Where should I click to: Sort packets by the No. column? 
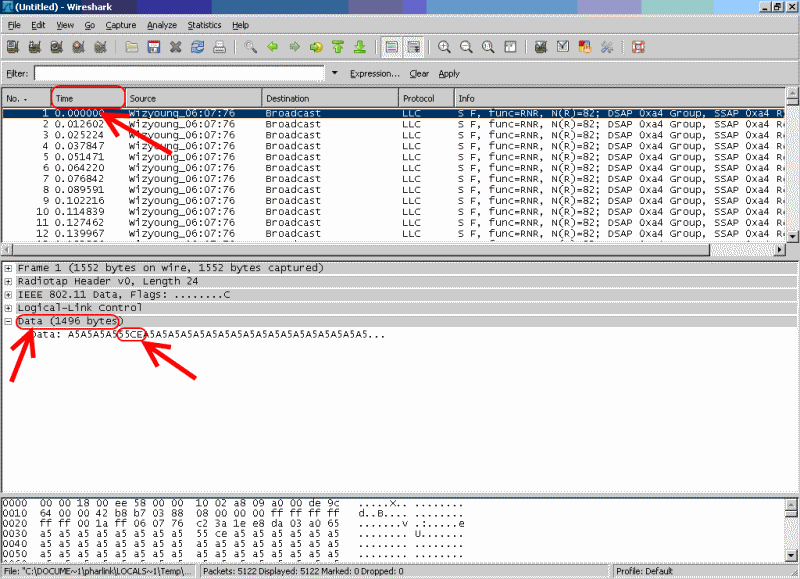[26, 98]
